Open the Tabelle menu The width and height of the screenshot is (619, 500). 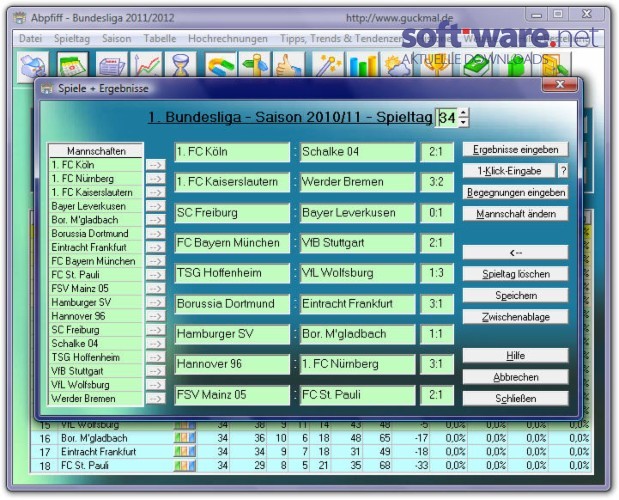(160, 39)
